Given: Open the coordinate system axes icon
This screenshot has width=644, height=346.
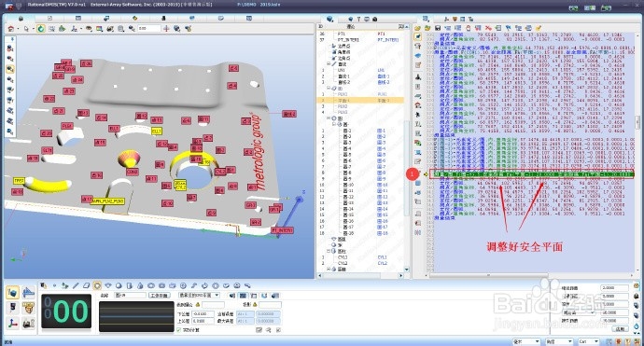Looking at the screenshot, I should pyautogui.click(x=12, y=323).
